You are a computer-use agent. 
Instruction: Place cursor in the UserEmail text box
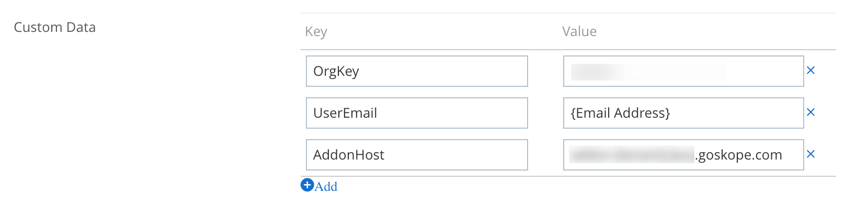417,113
